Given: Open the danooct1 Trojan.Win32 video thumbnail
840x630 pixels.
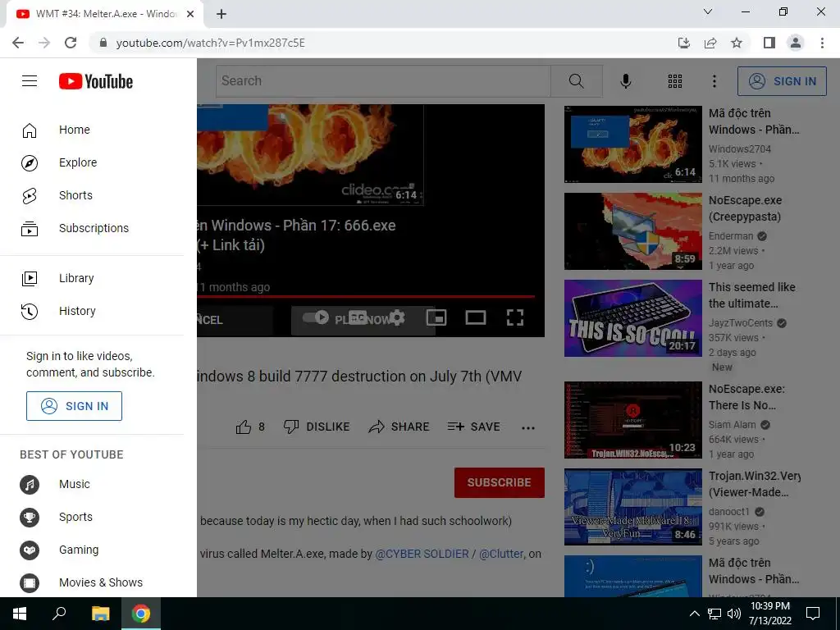Looking at the screenshot, I should tap(632, 507).
